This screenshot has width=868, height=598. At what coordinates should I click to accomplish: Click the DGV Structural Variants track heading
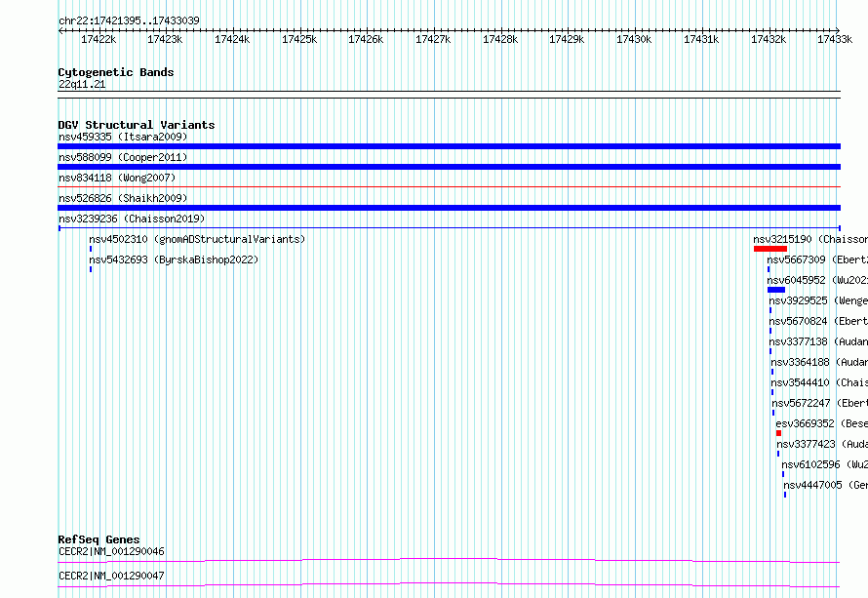tap(137, 125)
